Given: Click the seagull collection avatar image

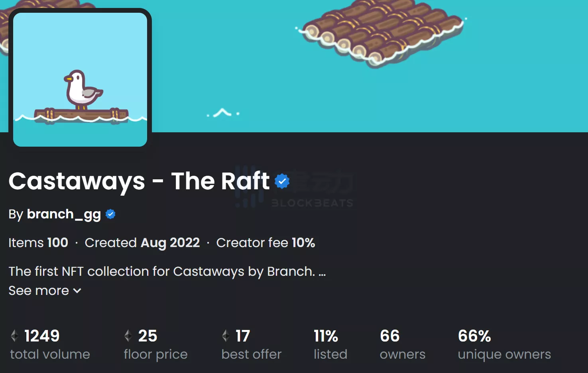Looking at the screenshot, I should click(80, 80).
